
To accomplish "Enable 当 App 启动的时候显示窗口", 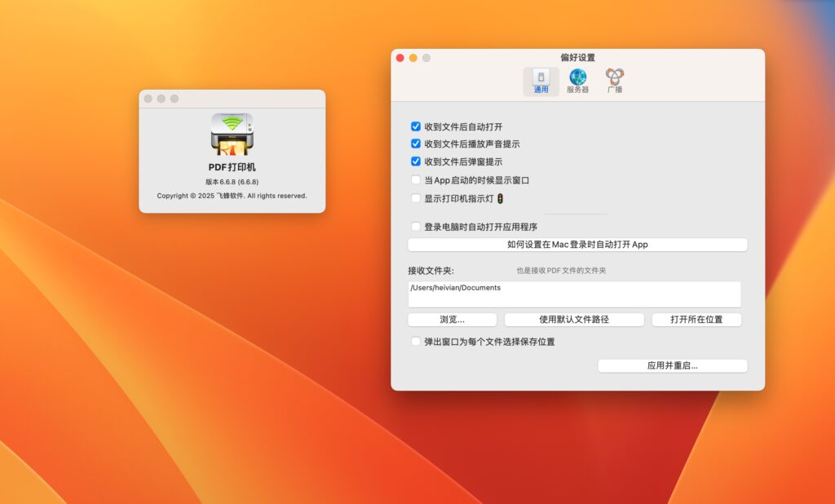I will (415, 180).
